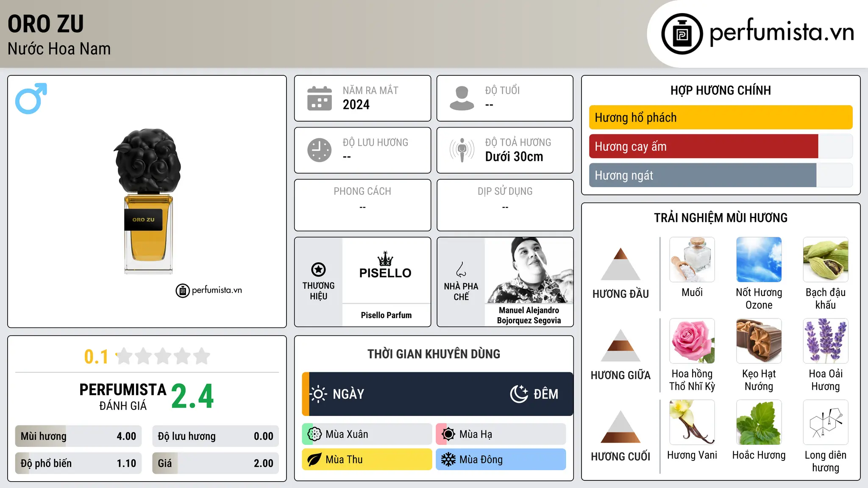Click the Hương đầu pyramid icon
The height and width of the screenshot is (488, 868).
click(x=620, y=263)
